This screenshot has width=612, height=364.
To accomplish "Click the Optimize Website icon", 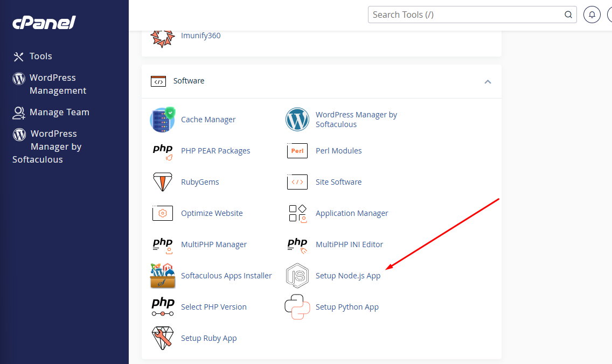I will (x=162, y=213).
